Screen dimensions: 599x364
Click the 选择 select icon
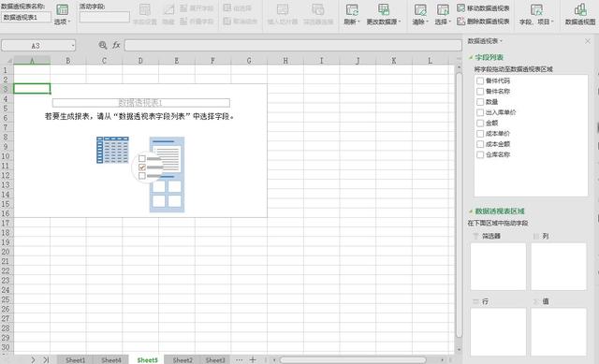tap(443, 9)
